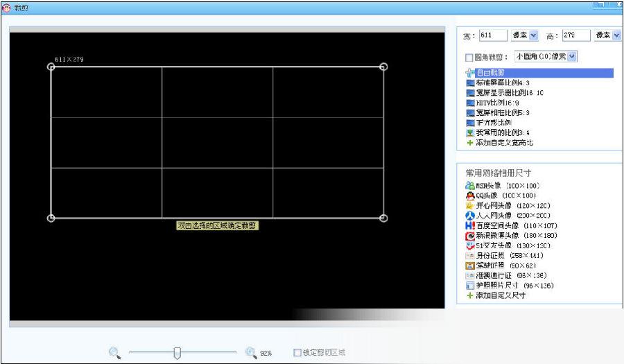Click the bottom-right crop corner handle
The image size is (624, 364).
coord(383,218)
